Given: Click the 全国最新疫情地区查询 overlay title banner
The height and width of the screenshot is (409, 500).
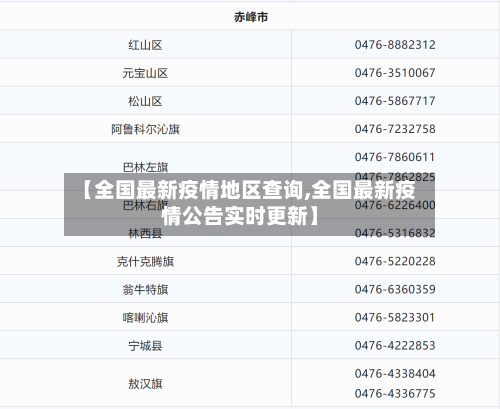Looking at the screenshot, I should point(249,204).
